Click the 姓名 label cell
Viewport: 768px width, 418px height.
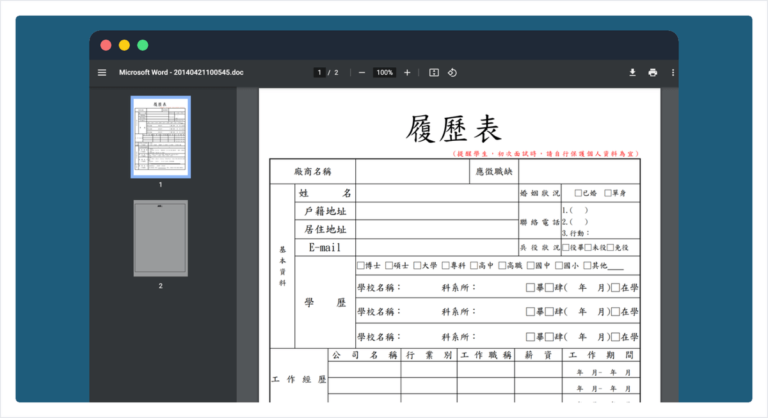coord(325,193)
